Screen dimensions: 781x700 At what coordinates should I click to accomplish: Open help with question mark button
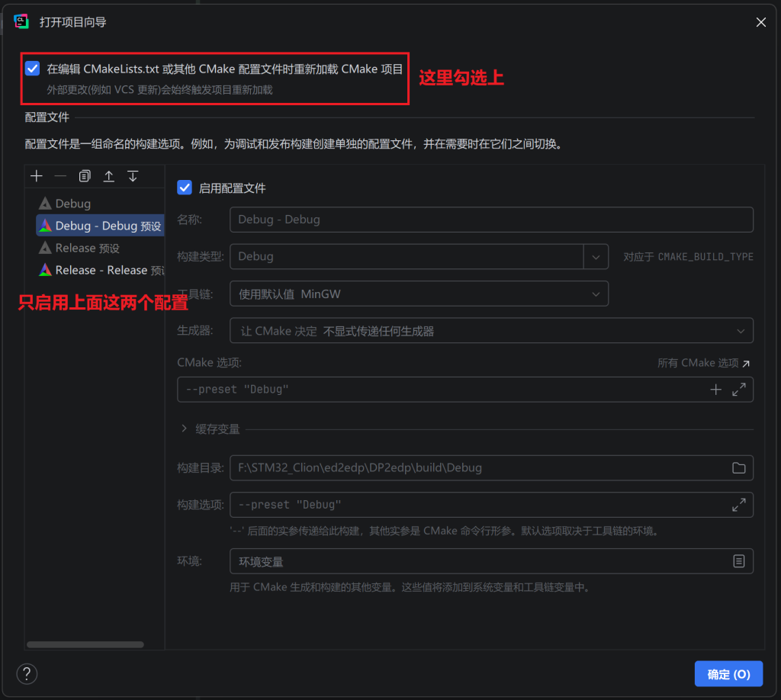point(27,673)
